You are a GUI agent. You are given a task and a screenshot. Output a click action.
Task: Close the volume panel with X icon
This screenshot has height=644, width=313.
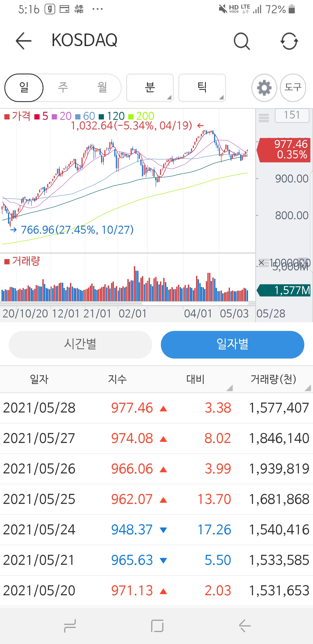click(261, 263)
